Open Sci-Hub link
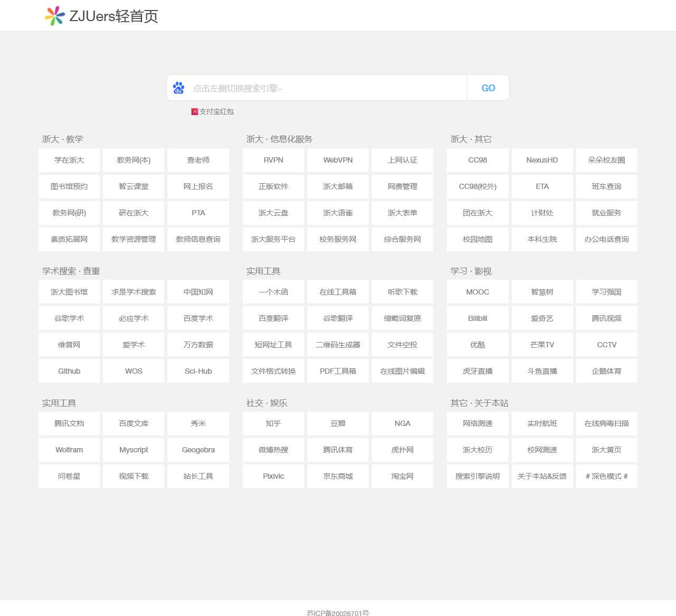This screenshot has height=616, width=676. (198, 371)
